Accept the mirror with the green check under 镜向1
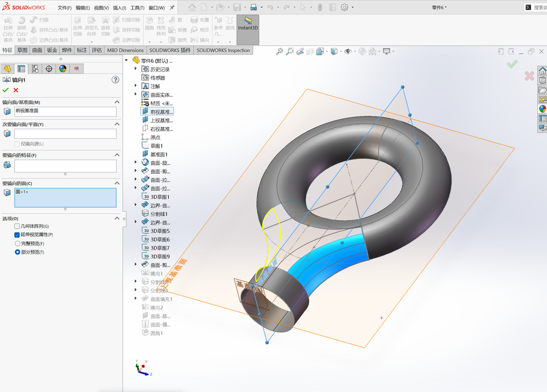Screen dimensions: 547x392 (x=5, y=90)
